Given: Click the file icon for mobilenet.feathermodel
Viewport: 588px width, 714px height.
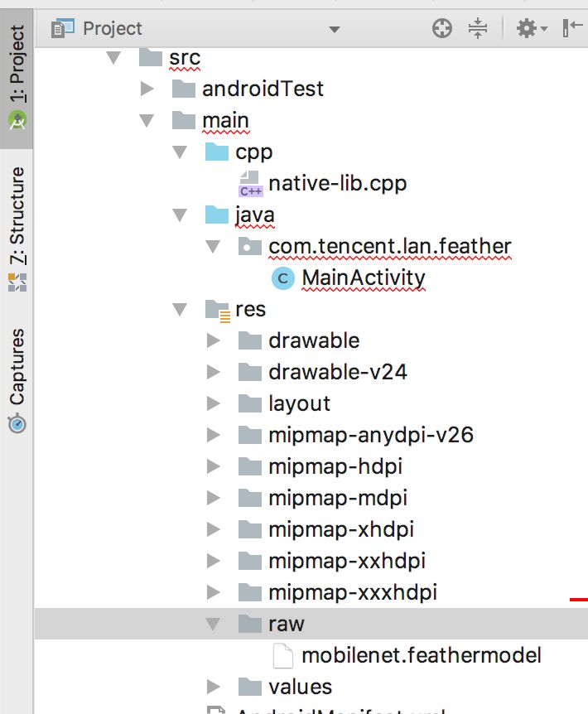Looking at the screenshot, I should [x=283, y=656].
